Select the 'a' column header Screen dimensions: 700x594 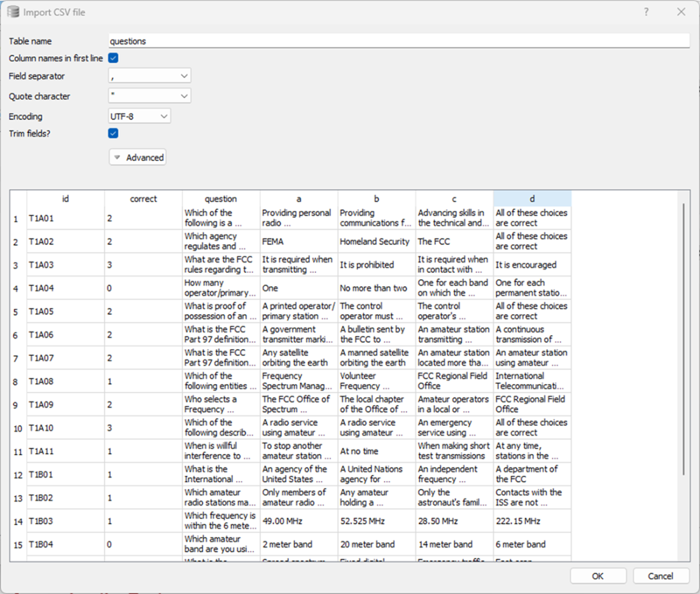tap(298, 199)
